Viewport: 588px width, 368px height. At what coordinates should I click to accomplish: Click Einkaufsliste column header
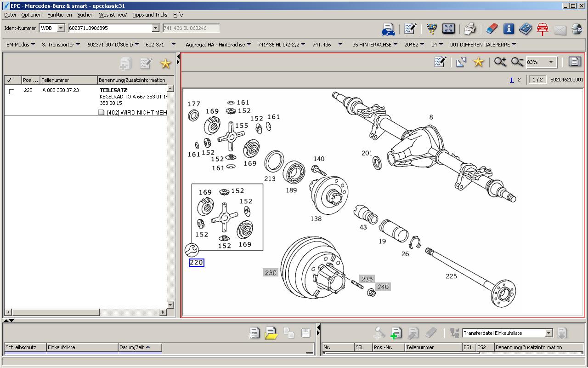[x=82, y=347]
